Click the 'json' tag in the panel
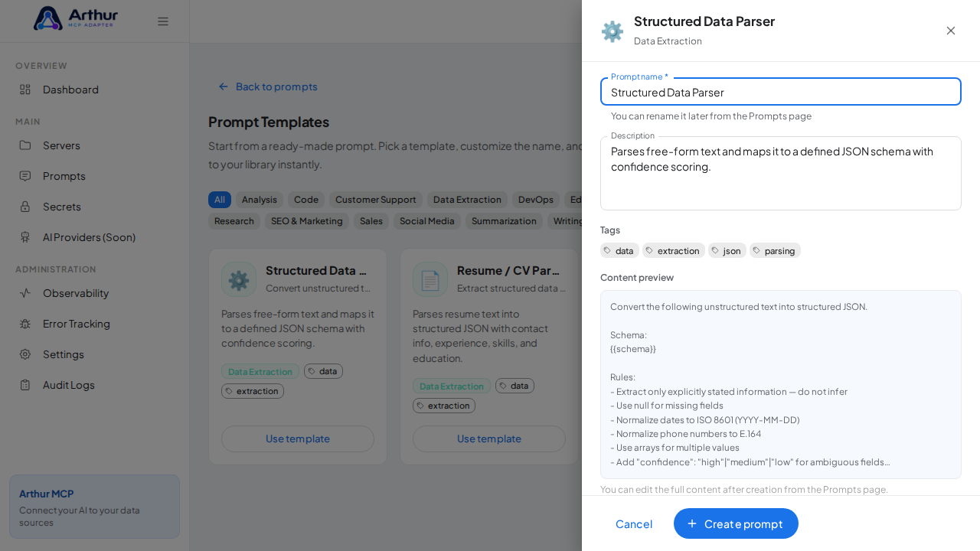Viewport: 980px width, 551px height. (727, 250)
